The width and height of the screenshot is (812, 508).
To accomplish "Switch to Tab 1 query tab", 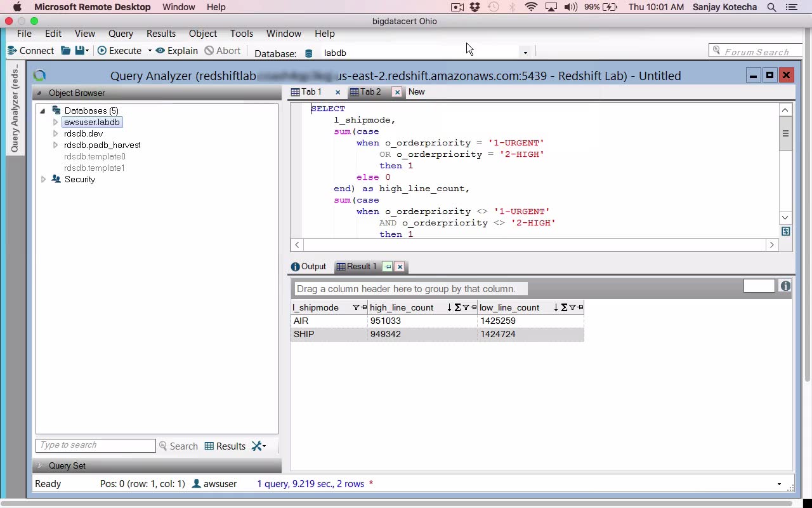I will tap(311, 92).
